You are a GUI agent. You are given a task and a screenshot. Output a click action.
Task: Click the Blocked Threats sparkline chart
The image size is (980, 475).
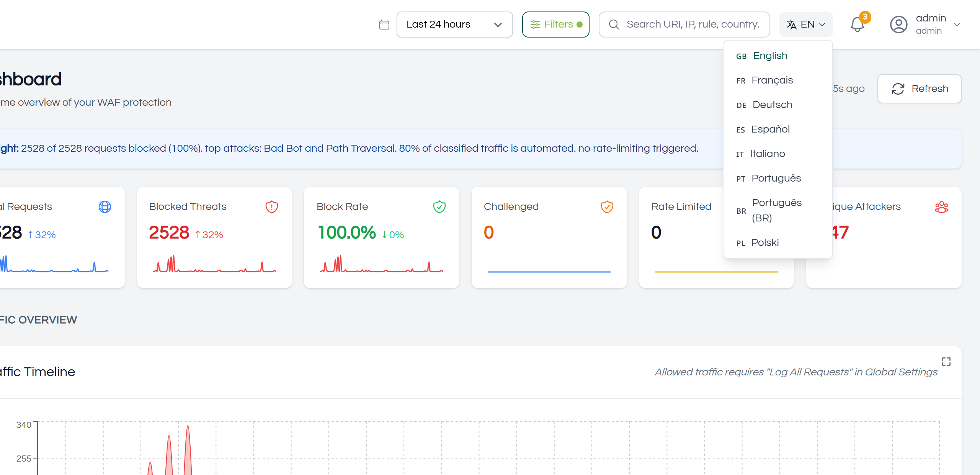pos(214,264)
